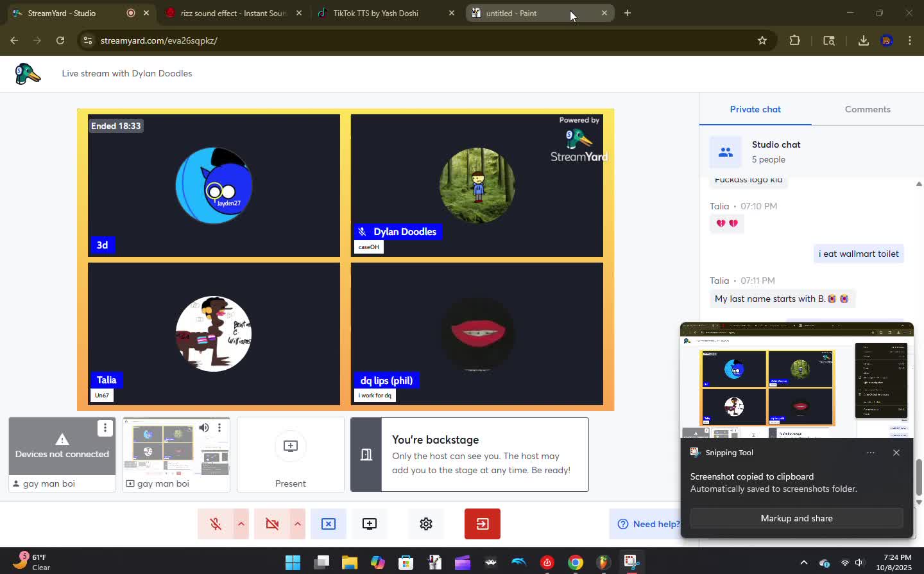This screenshot has height=574, width=924.
Task: Open Chrome media control icon in toolbar
Action: (x=829, y=40)
